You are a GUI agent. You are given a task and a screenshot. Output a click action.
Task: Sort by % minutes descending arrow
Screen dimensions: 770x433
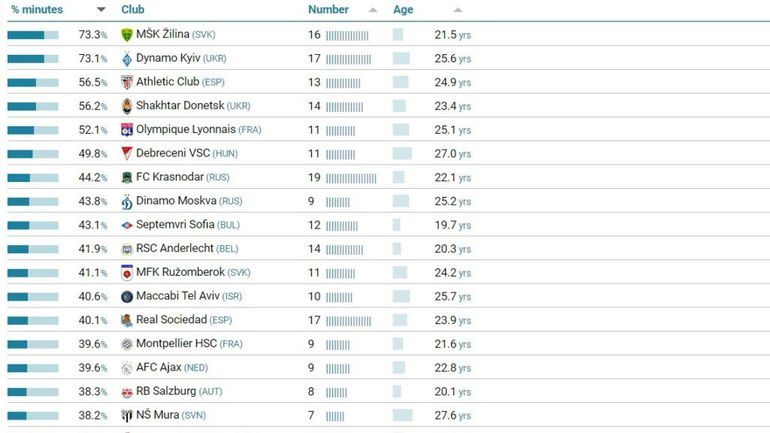(101, 10)
